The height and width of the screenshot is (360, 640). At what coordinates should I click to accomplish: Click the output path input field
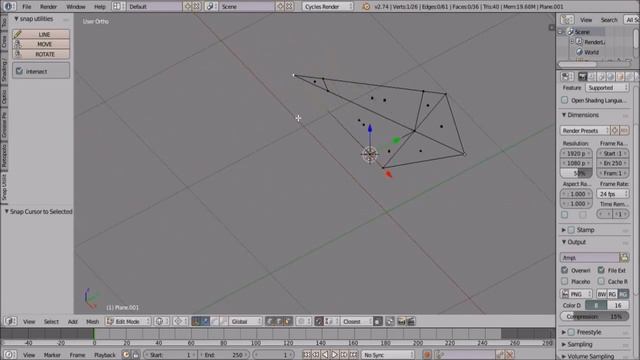coord(590,258)
